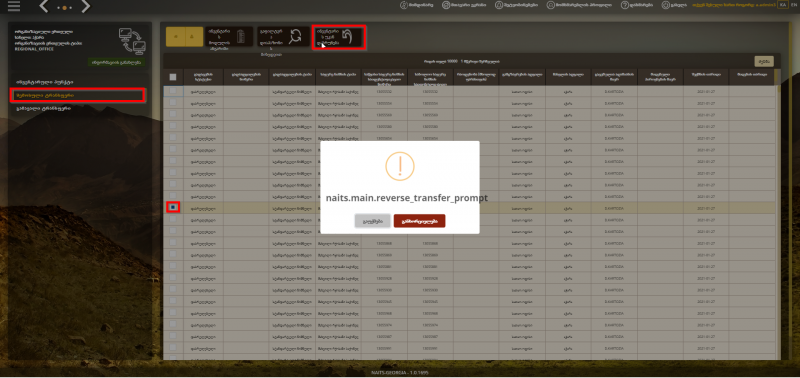Viewport: 800px width, 378px height.
Task: Click the left half of the gold toolbar button
Action: click(176, 37)
